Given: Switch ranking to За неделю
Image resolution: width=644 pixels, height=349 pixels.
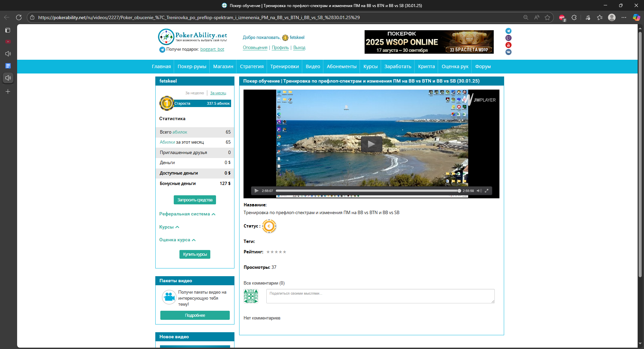Looking at the screenshot, I should (x=195, y=93).
